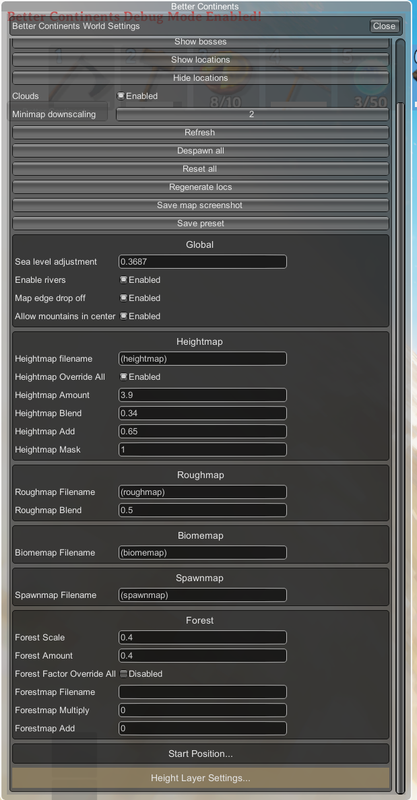Image resolution: width=417 pixels, height=800 pixels.
Task: Click the Save preset button
Action: (x=200, y=223)
